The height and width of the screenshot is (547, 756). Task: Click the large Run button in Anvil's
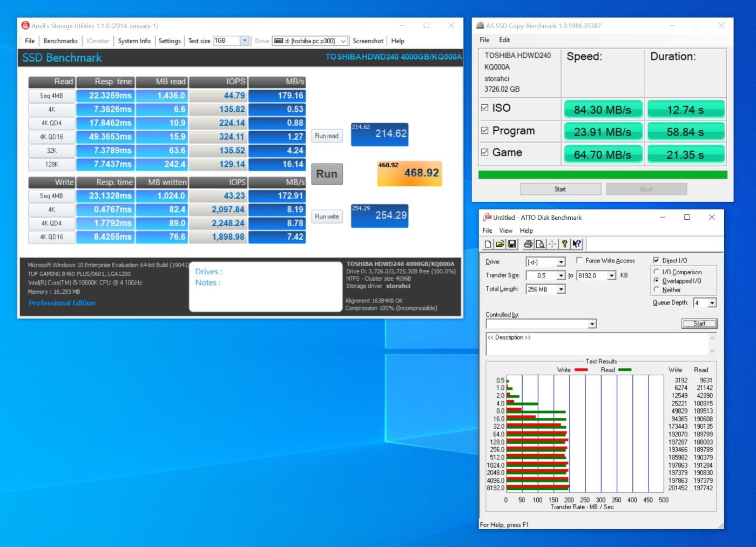327,174
